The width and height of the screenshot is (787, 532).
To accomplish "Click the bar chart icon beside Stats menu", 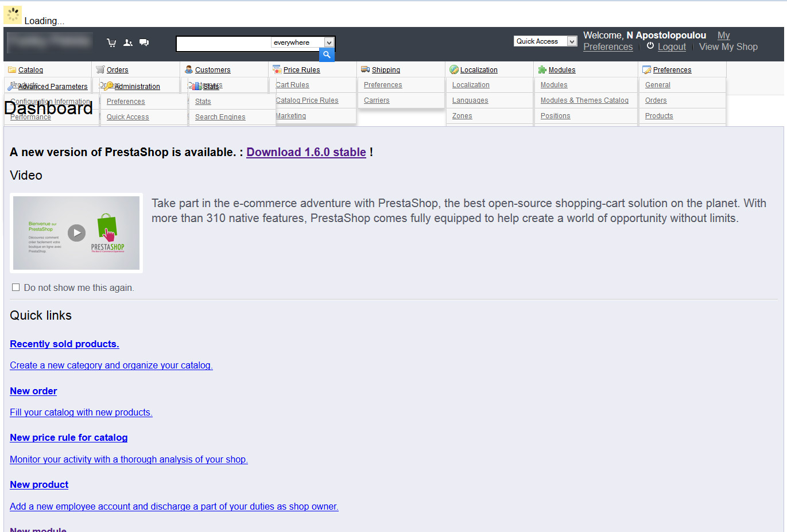I will click(197, 86).
